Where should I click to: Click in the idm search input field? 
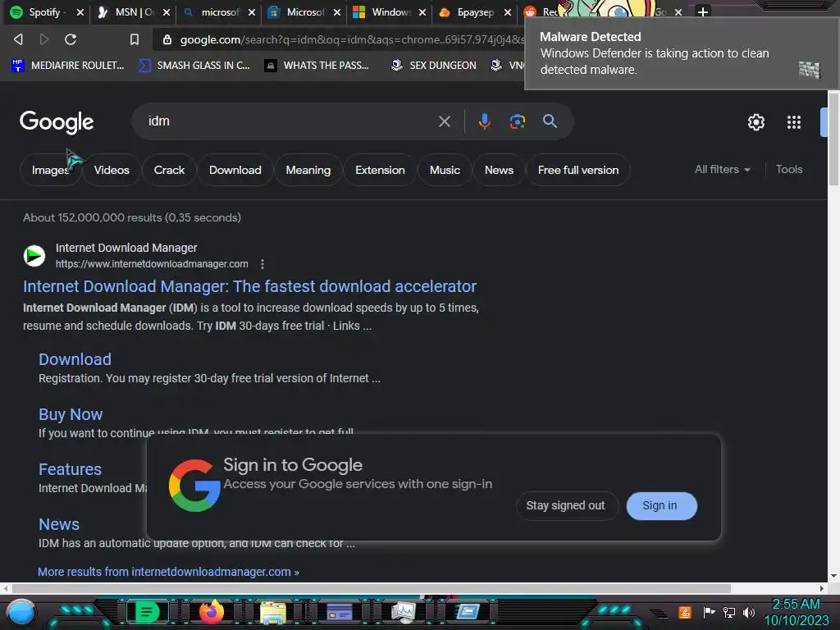pos(290,121)
